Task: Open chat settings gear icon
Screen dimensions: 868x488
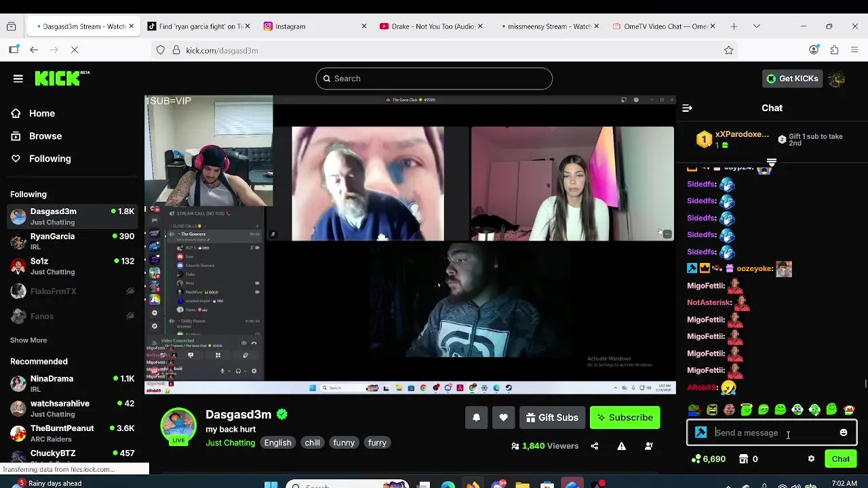Action: (811, 459)
